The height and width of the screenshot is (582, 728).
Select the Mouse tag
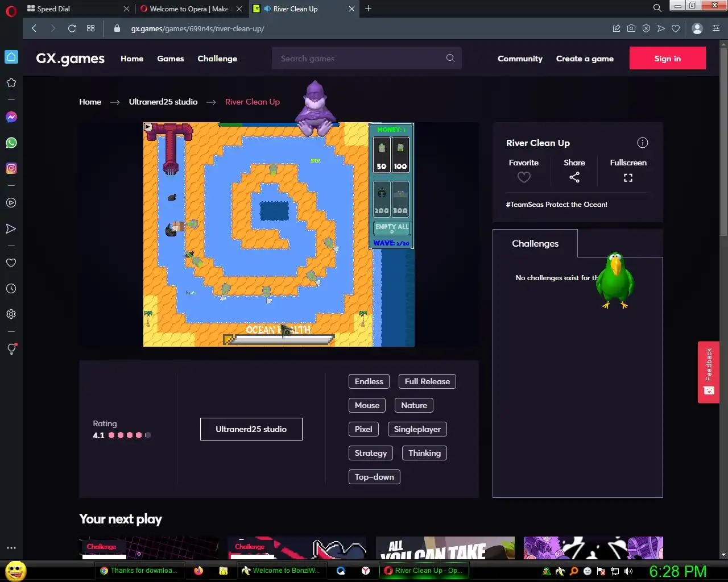point(367,405)
